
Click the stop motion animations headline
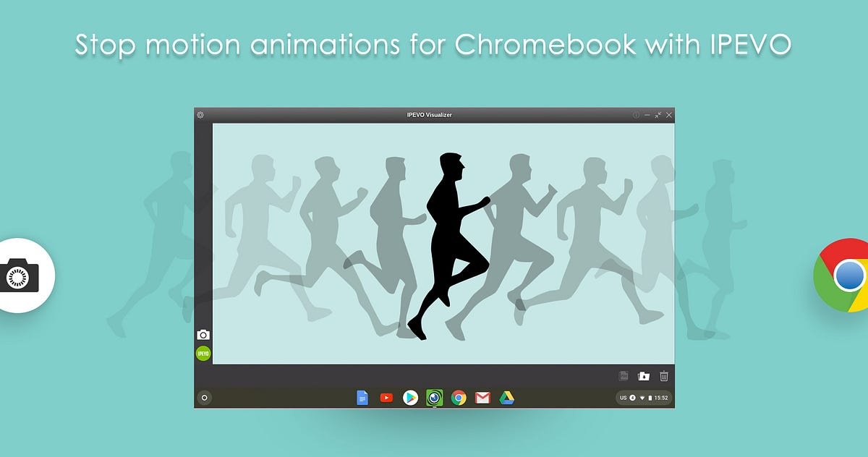pos(433,45)
